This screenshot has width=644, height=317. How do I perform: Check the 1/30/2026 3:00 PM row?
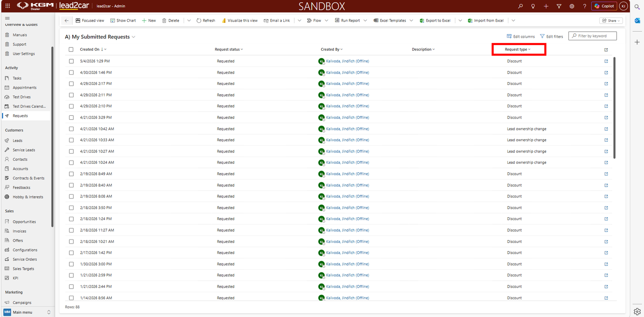pos(71,264)
